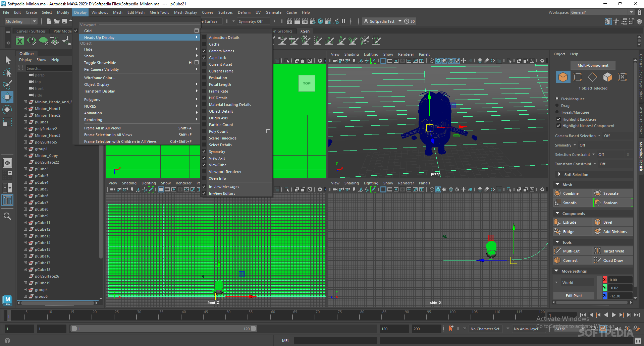Click Softpedia Test user account button
The height and width of the screenshot is (346, 644).
[x=382, y=21]
